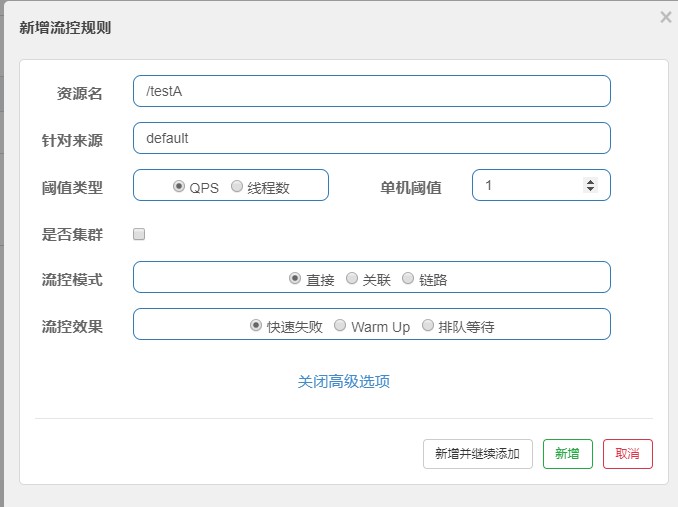Viewport: 678px width, 507px height.
Task: Collapse options via 关闭高级选项 link
Action: [x=343, y=382]
